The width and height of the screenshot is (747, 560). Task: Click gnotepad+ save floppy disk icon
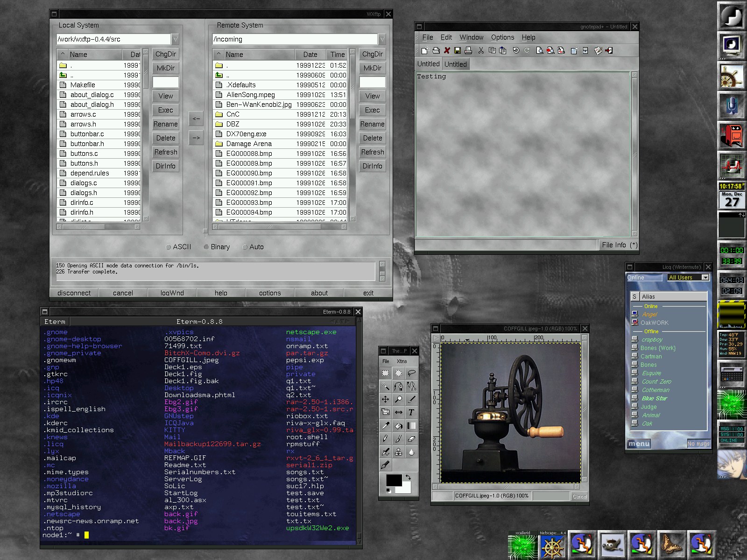tap(458, 50)
